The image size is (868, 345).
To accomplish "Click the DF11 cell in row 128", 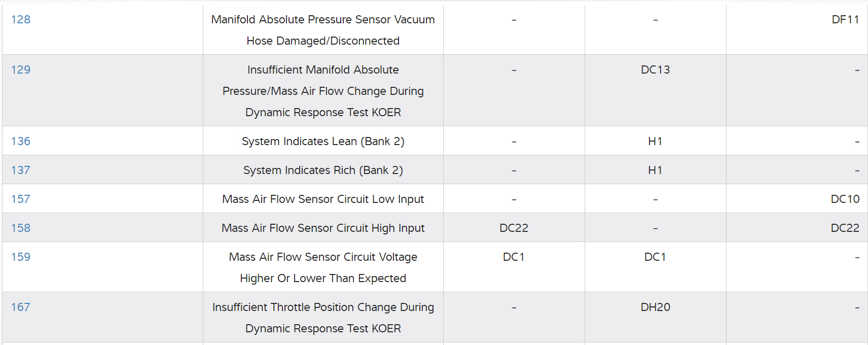I will (845, 20).
